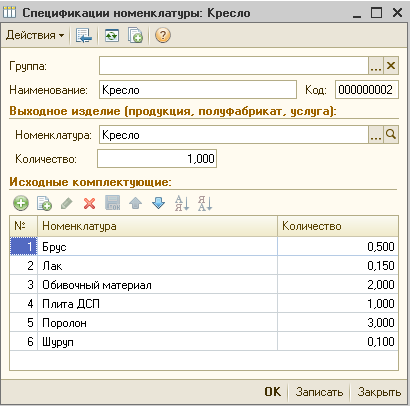Click the quantity cell 1,000 for Плита ДСП
Screen dimensions: 410x406
(338, 303)
